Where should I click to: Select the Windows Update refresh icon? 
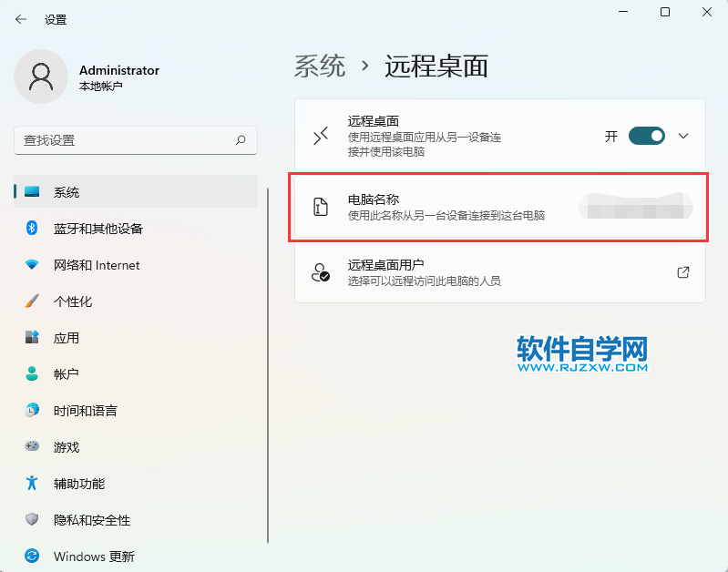[x=32, y=556]
